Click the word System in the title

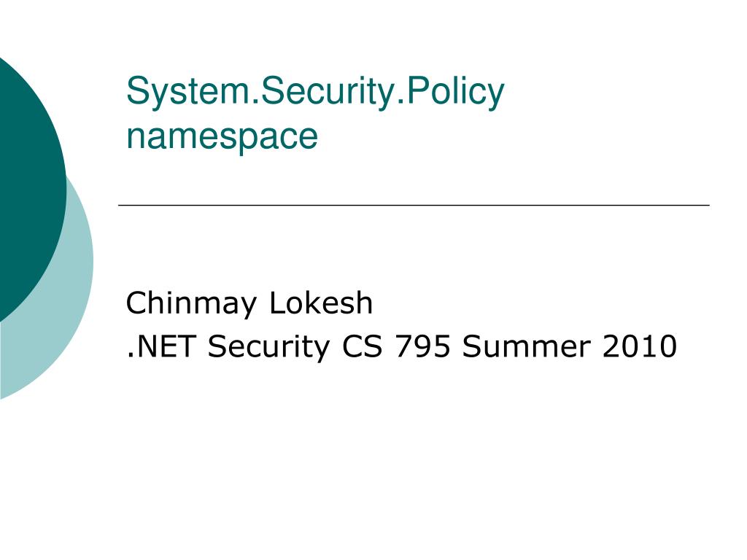coord(188,91)
